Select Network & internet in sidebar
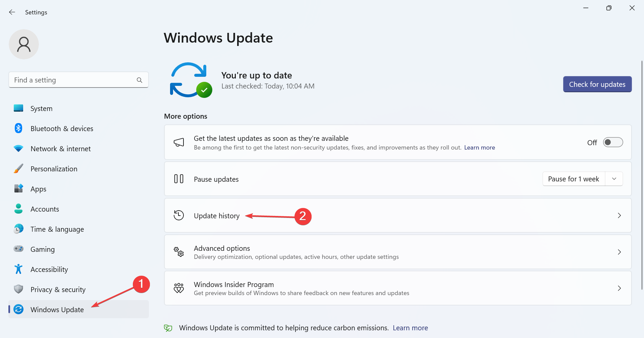This screenshot has height=338, width=644. tap(78, 149)
